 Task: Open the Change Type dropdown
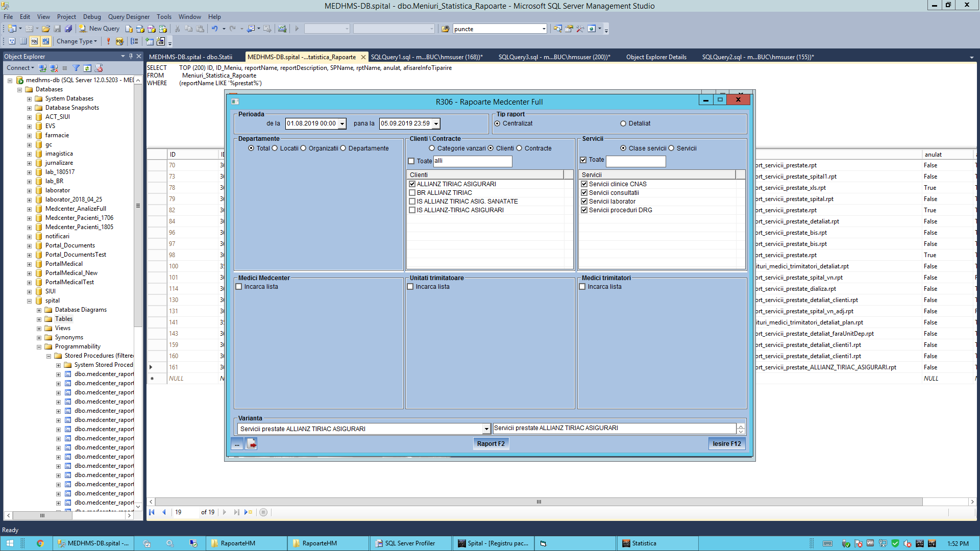77,41
